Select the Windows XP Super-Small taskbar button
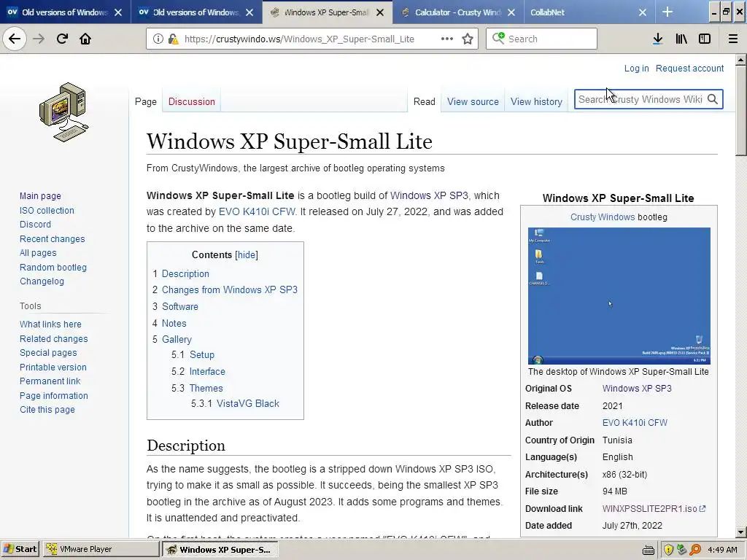This screenshot has height=560, width=747. point(220,549)
